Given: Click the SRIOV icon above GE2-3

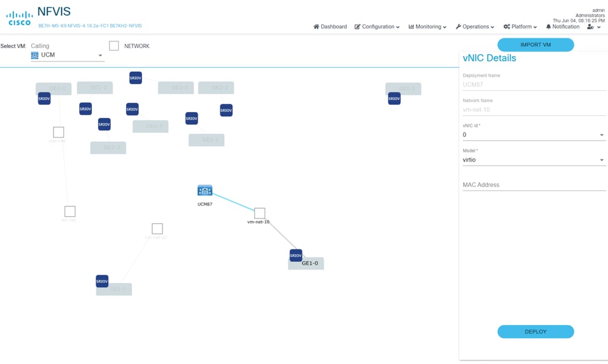Looking at the screenshot, I should 104,124.
